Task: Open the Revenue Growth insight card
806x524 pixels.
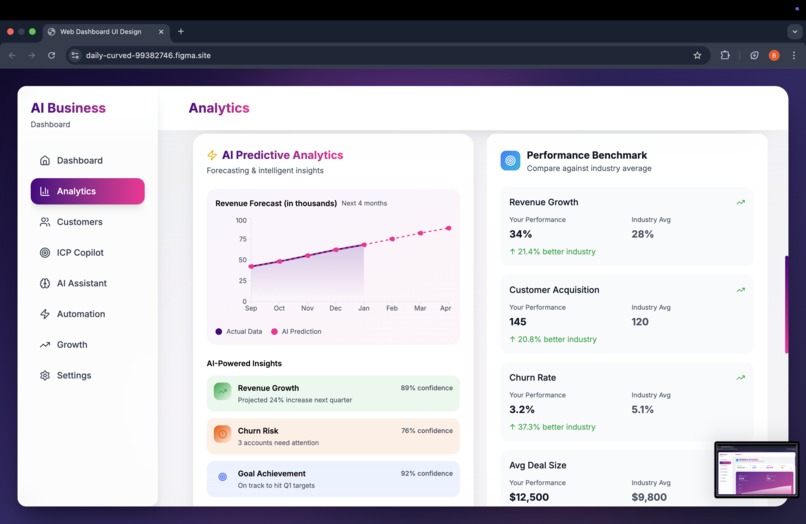Action: pyautogui.click(x=333, y=393)
